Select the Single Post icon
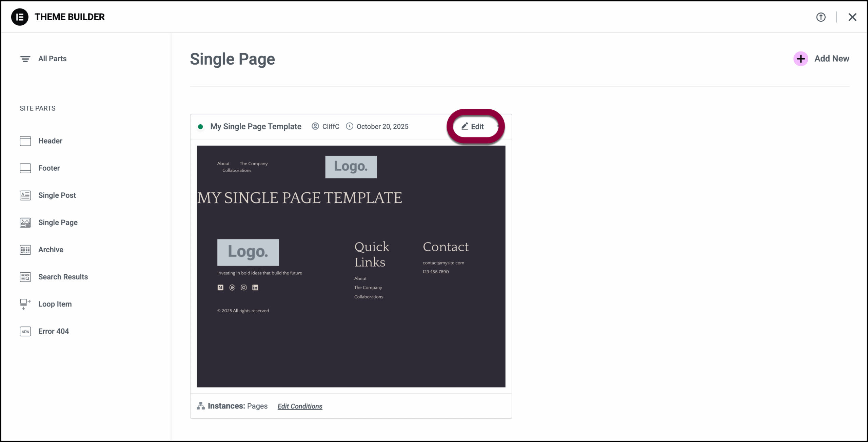This screenshot has width=868, height=442. click(x=25, y=195)
